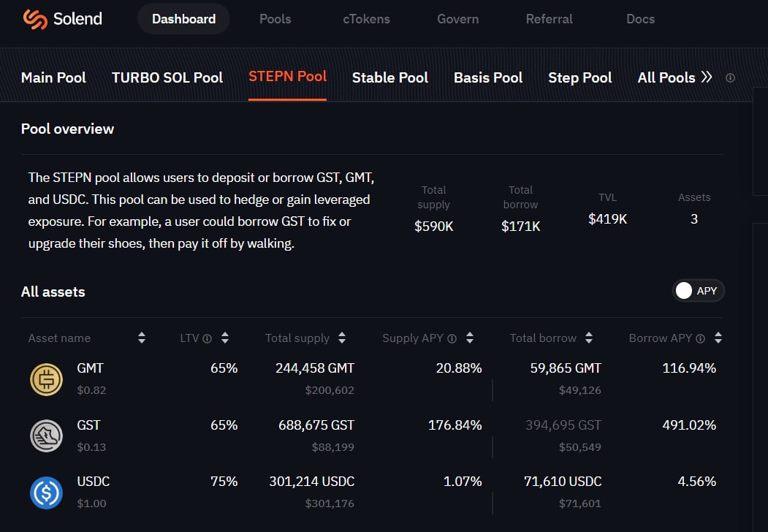768x532 pixels.
Task: Open the USDC token icon
Action: coord(47,493)
